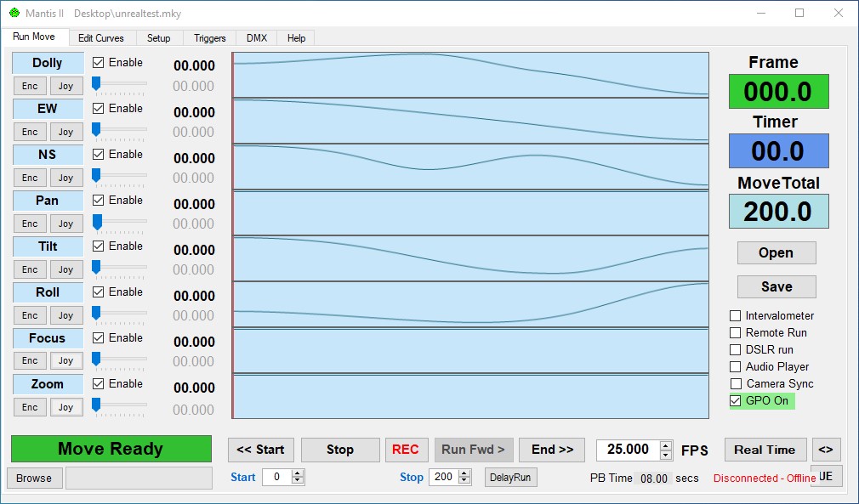Click the Enc button for the Tilt axis
Screen dimensions: 859x504
29,269
